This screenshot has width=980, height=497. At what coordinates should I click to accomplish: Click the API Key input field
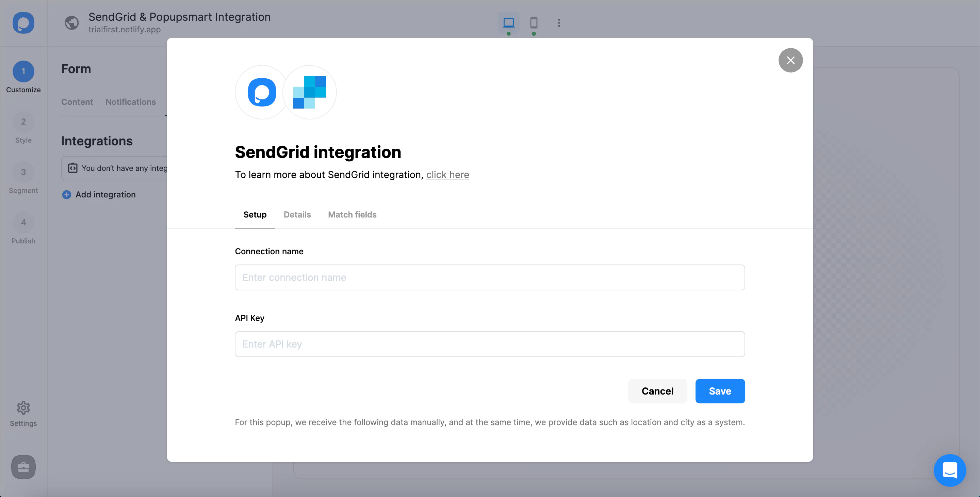[490, 343]
